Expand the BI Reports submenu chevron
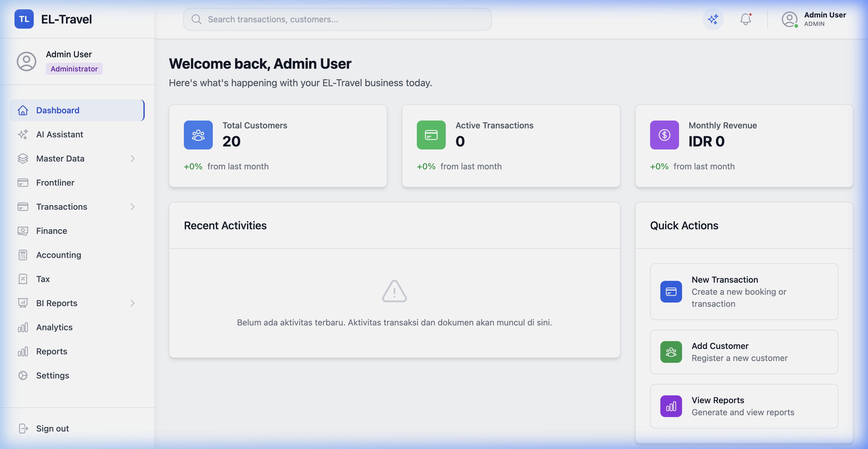Screen dimensions: 868x449 (x=133, y=303)
